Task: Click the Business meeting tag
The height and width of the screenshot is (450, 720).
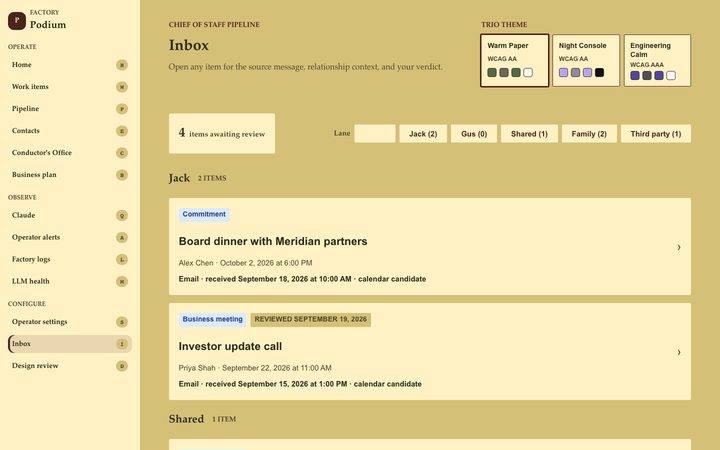Action: 212,319
